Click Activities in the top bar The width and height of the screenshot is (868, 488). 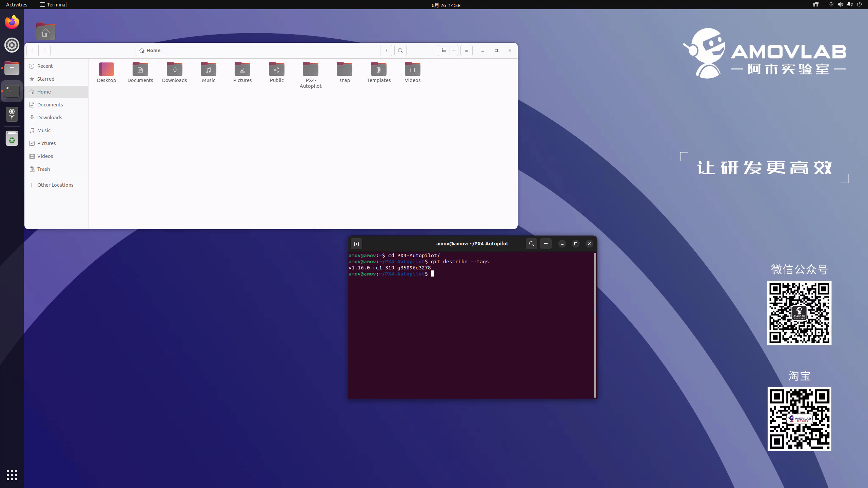pyautogui.click(x=17, y=5)
